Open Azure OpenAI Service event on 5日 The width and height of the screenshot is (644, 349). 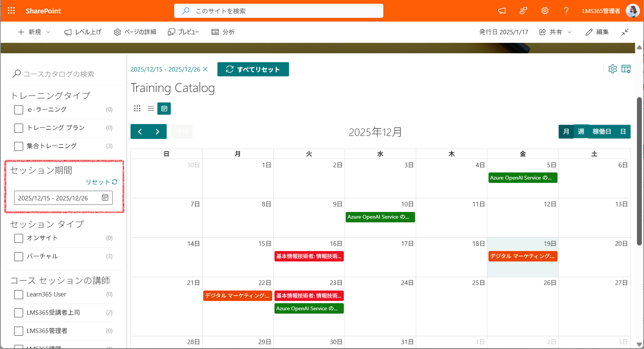523,178
